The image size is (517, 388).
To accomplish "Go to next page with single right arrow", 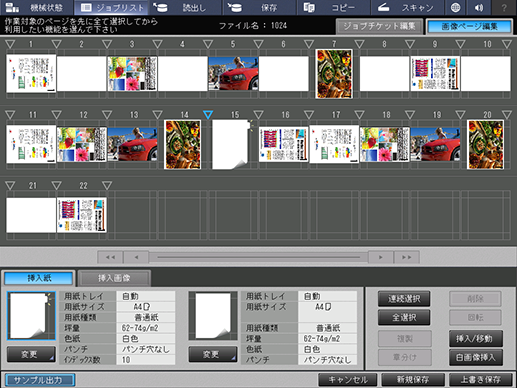I will pyautogui.click(x=381, y=257).
